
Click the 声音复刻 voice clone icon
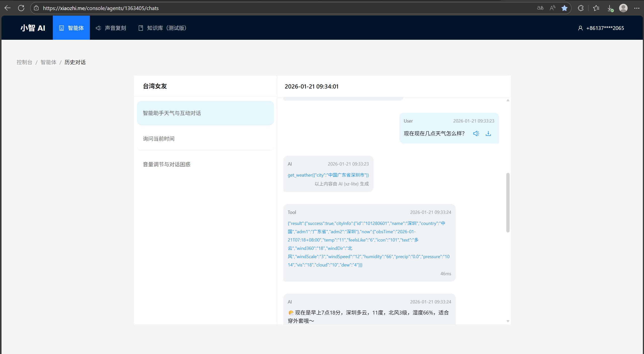point(98,28)
